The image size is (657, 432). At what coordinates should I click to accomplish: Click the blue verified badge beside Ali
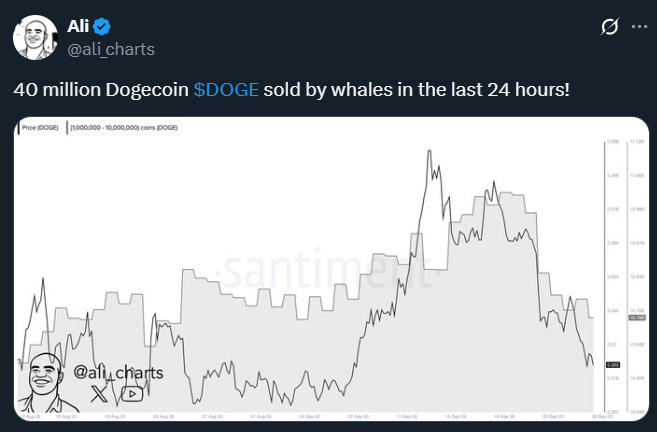102,27
